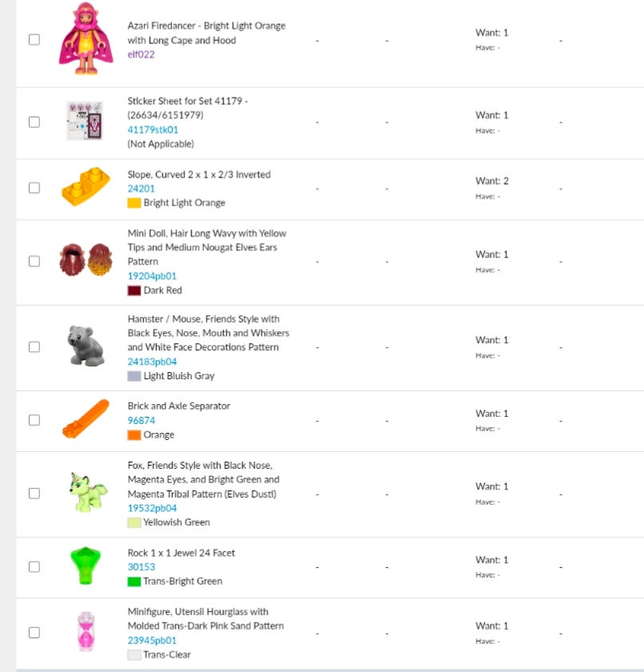This screenshot has height=672, width=644.
Task: Open the dark red wavy hair image
Action: pyautogui.click(x=85, y=261)
